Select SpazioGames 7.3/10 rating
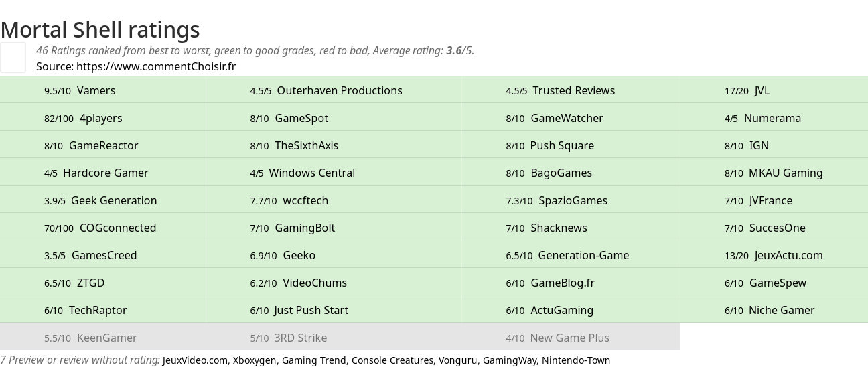This screenshot has width=868, height=367. [557, 200]
